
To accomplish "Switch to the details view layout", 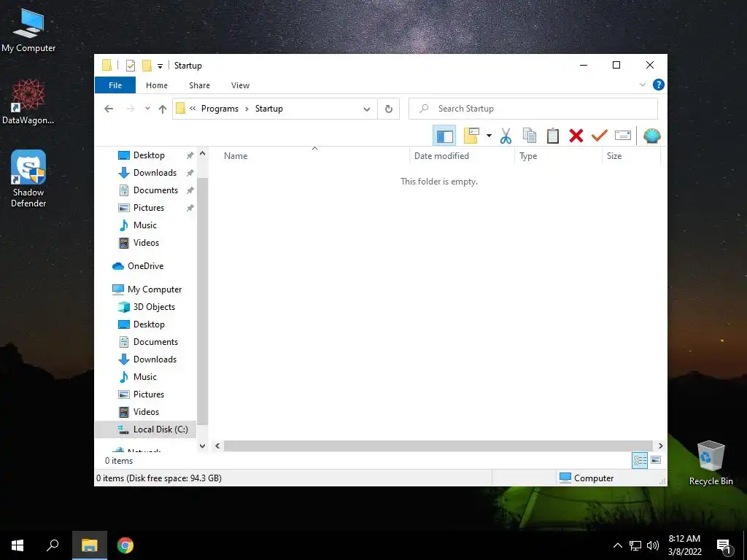I will pyautogui.click(x=639, y=461).
